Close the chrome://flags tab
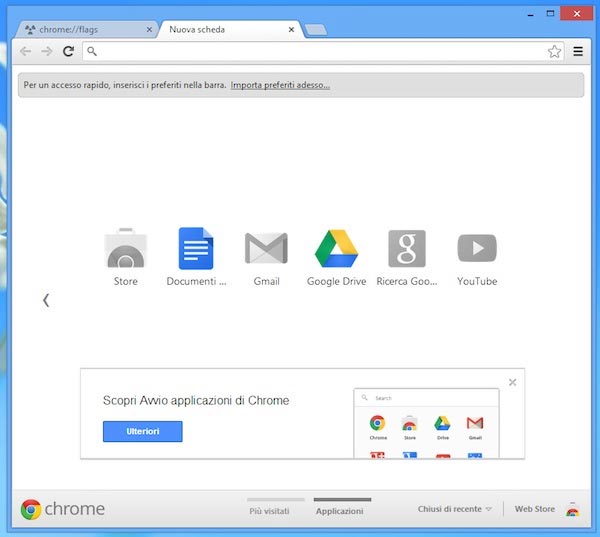The width and height of the screenshot is (600, 537). pos(149,29)
